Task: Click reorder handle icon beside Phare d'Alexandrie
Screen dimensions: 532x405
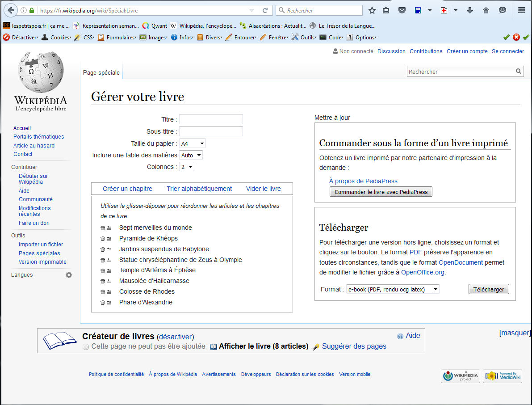Action: click(109, 303)
